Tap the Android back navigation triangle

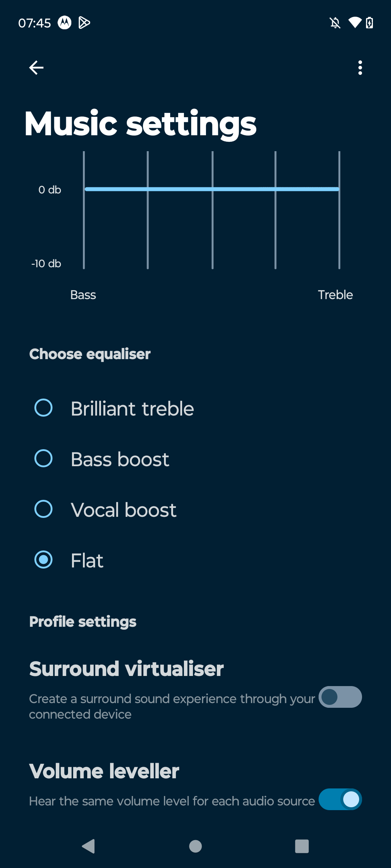click(88, 846)
